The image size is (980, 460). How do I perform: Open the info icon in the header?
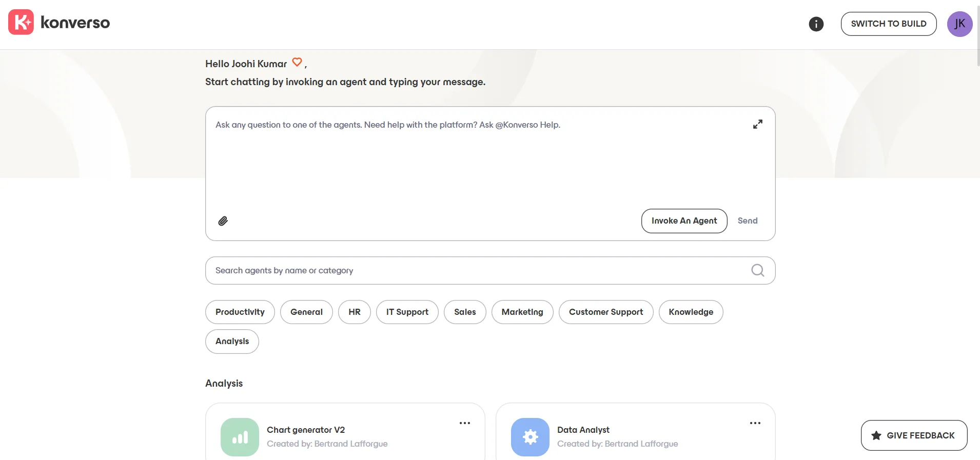coord(816,24)
